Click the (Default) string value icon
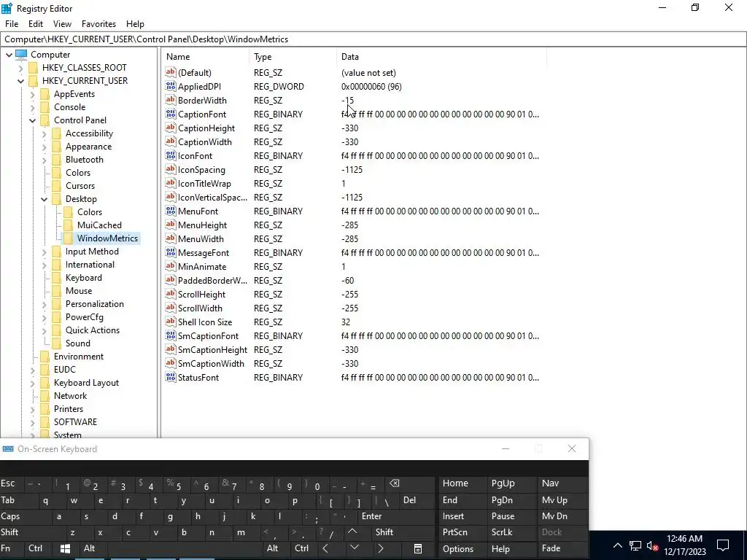 click(x=171, y=72)
